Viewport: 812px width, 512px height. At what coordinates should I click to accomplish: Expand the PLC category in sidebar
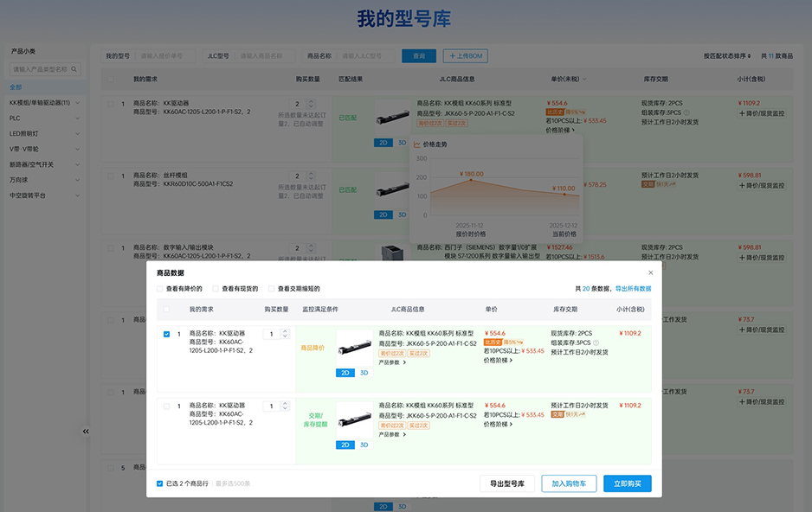77,118
